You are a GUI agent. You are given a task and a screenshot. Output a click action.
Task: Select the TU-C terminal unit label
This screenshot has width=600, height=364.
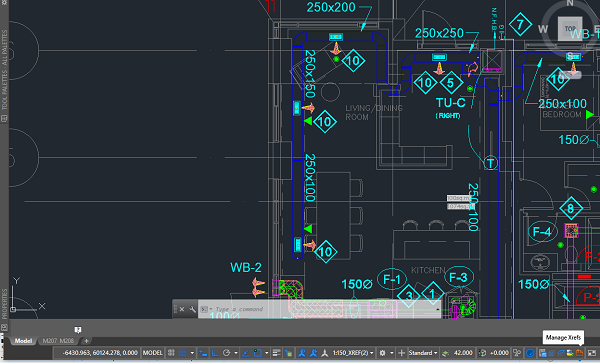(x=450, y=103)
